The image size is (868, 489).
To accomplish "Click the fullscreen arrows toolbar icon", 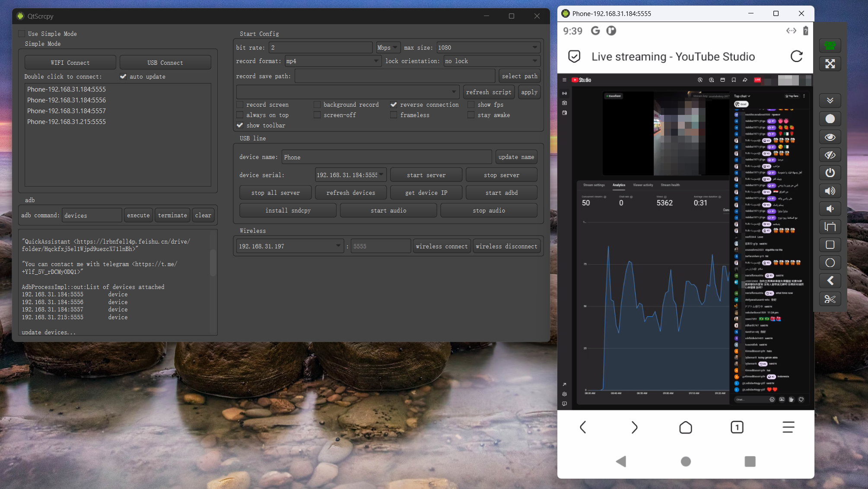I will (830, 64).
